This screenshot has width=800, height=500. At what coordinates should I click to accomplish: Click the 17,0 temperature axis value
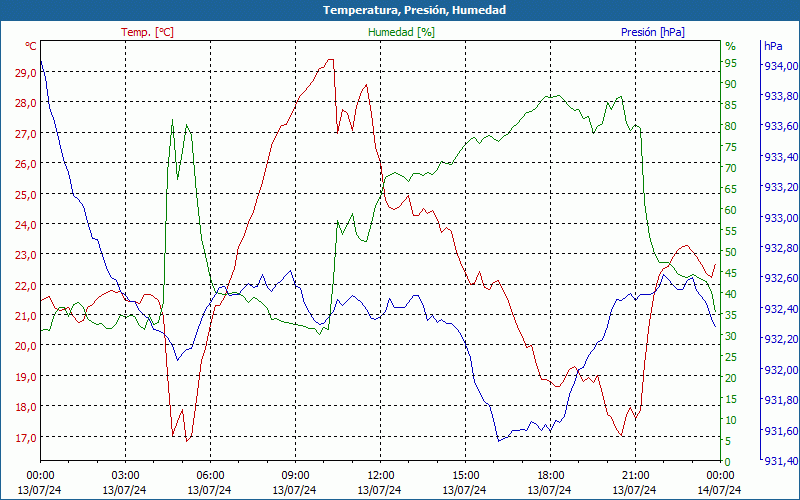(x=26, y=437)
